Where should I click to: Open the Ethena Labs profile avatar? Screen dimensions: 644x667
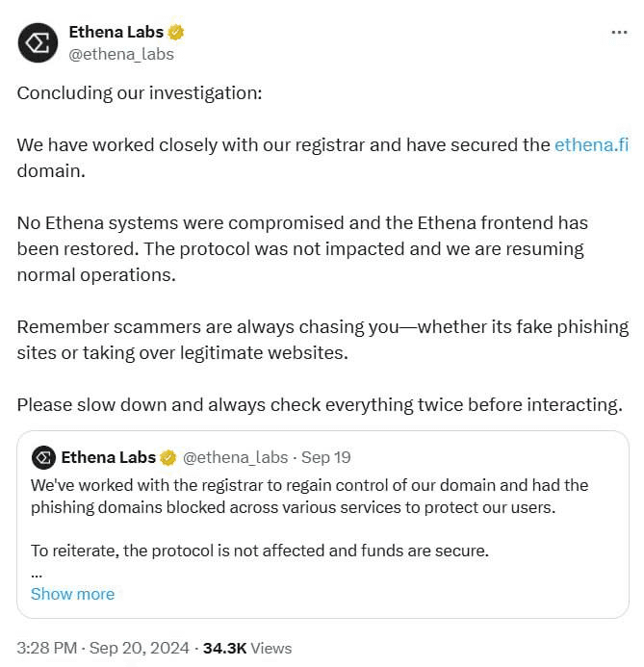tap(38, 43)
